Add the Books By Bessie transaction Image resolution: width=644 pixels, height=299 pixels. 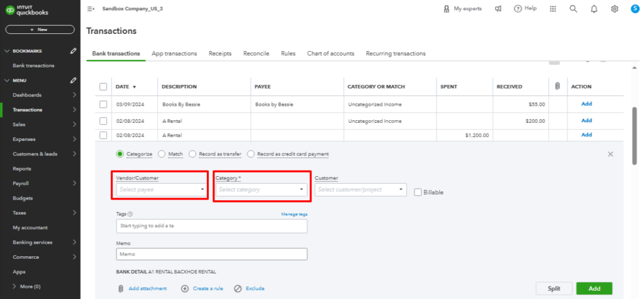[587, 104]
